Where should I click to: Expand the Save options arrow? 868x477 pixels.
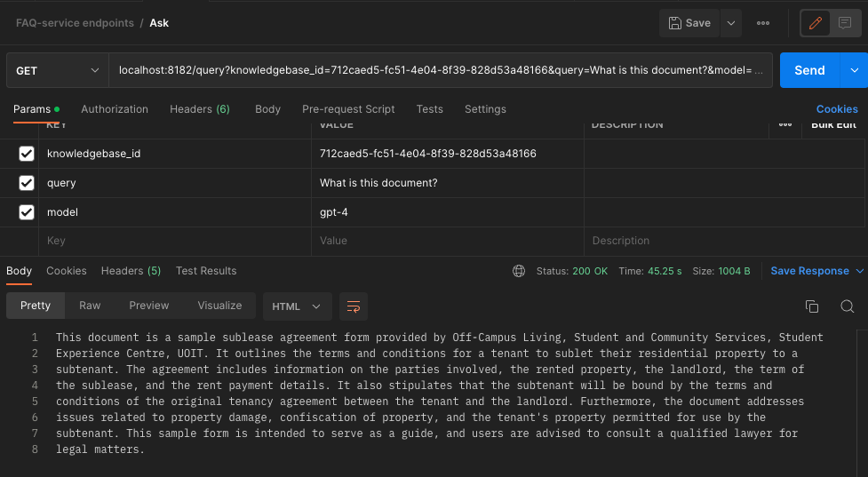[730, 23]
